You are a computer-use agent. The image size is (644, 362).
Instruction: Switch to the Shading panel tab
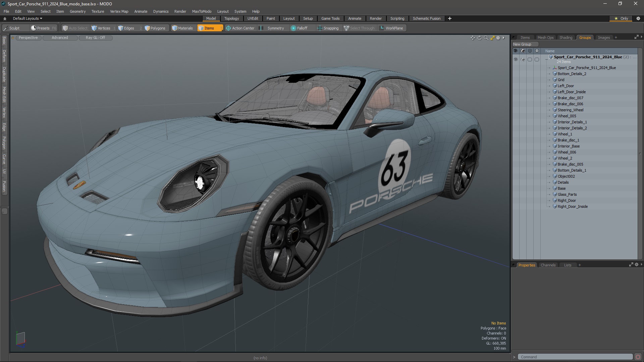click(x=566, y=38)
